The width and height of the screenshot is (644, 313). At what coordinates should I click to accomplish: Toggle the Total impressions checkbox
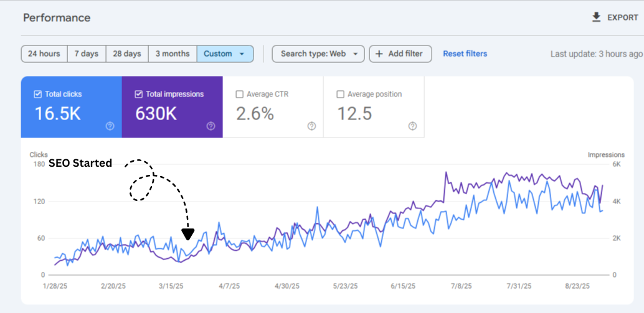[138, 95]
